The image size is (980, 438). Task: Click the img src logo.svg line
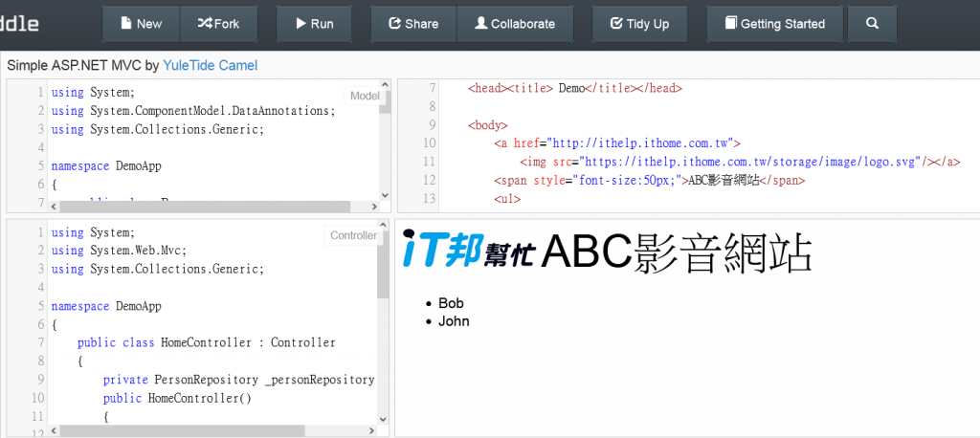point(740,162)
